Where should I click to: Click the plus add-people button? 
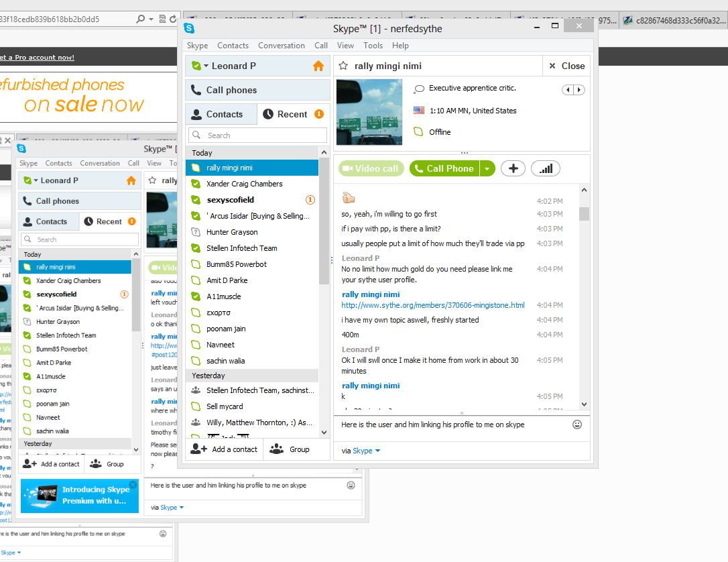click(513, 168)
